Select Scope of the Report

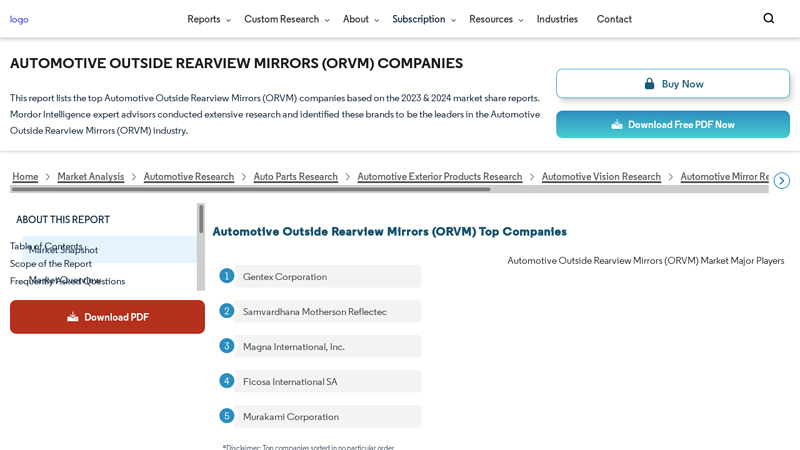(51, 264)
